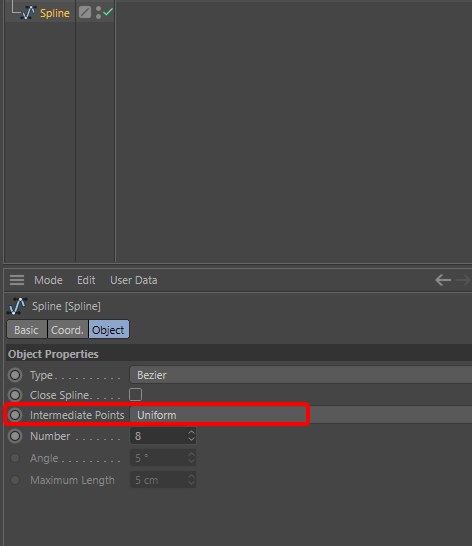The image size is (472, 546).
Task: Click the Intermediate Points label
Action: [77, 415]
